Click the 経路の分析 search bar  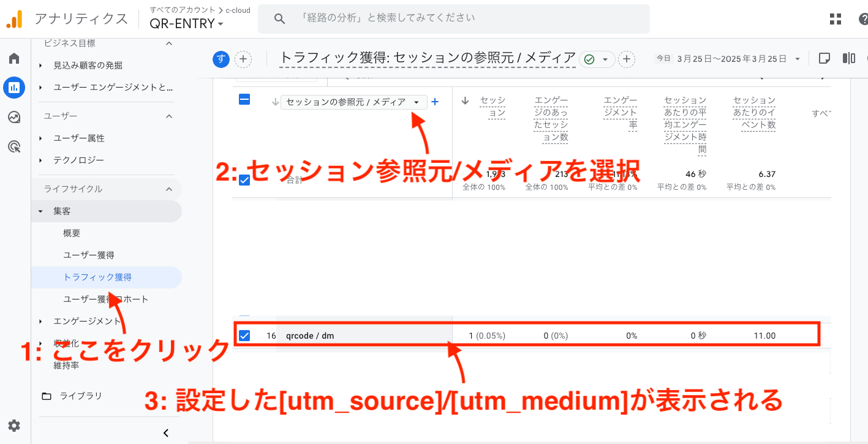[453, 19]
